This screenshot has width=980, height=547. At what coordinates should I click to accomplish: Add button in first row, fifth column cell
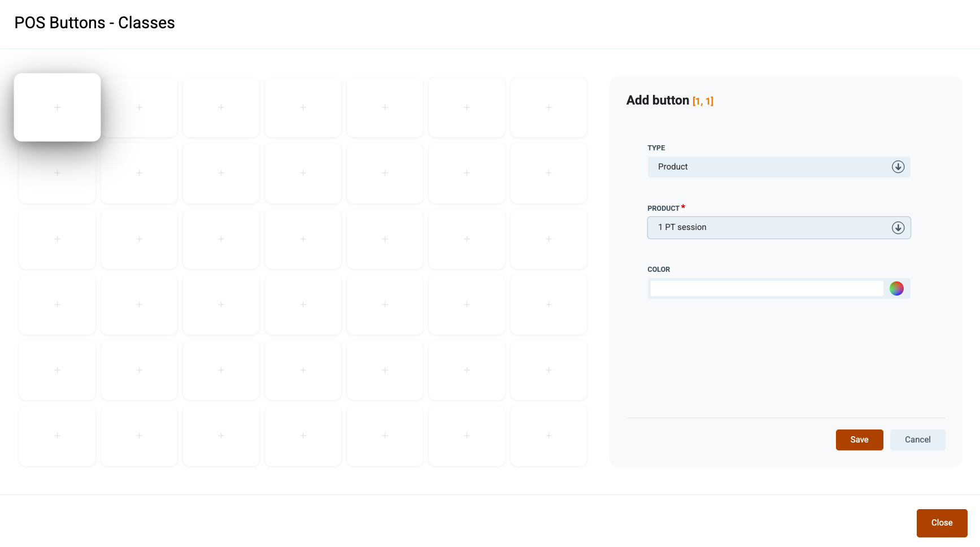385,107
